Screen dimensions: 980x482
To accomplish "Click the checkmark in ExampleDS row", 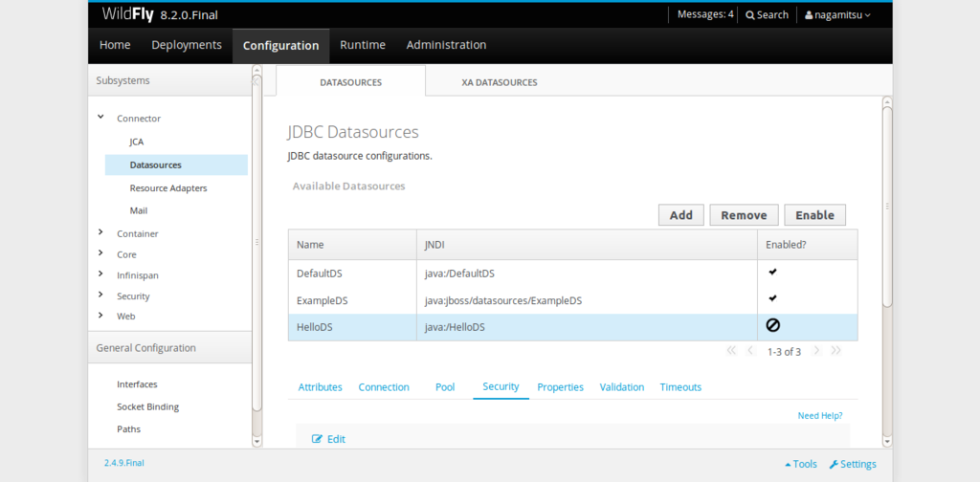I will (x=773, y=298).
